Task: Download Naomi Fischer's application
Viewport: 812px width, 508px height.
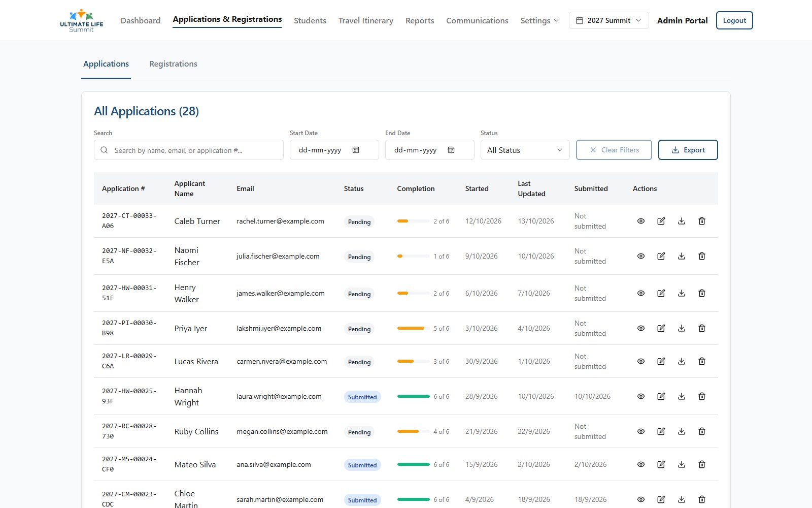Action: (682, 256)
